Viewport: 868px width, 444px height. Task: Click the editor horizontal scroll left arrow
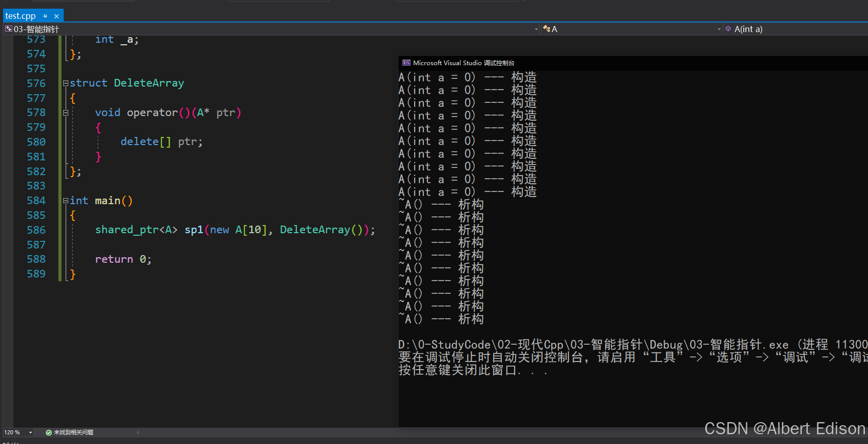[138, 432]
